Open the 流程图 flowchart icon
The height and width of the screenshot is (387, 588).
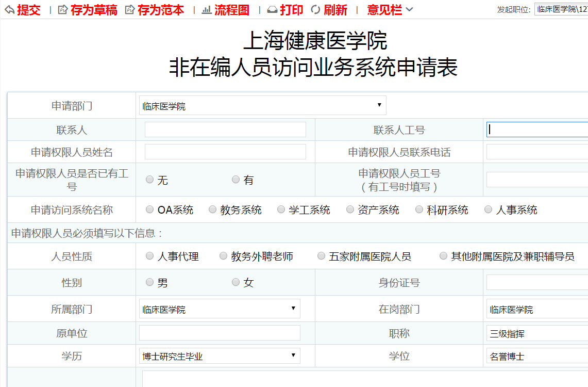(x=207, y=10)
